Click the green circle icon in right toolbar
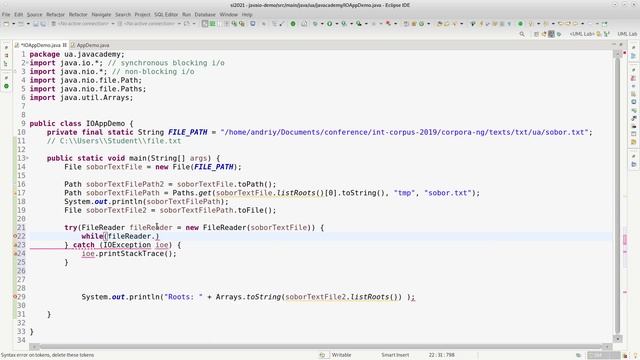 coord(520,24)
